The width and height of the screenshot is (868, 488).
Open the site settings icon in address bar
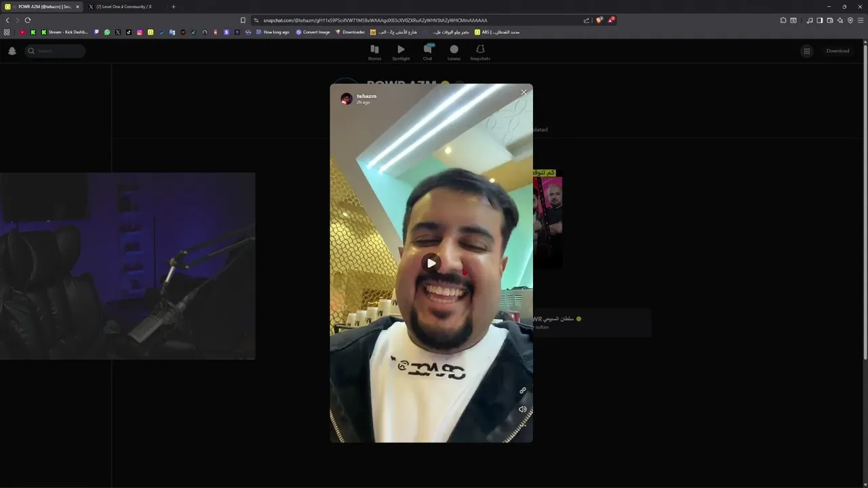[256, 20]
